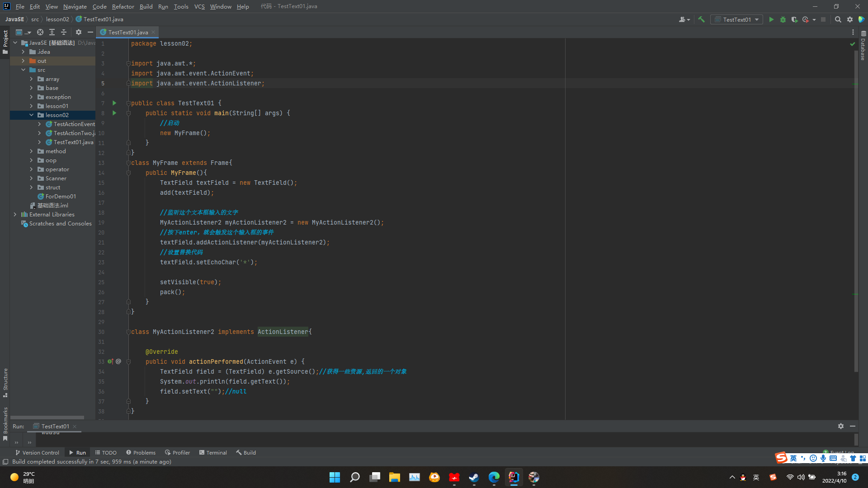868x488 pixels.
Task: Collapse the lesson02 folder in project tree
Action: (32, 115)
